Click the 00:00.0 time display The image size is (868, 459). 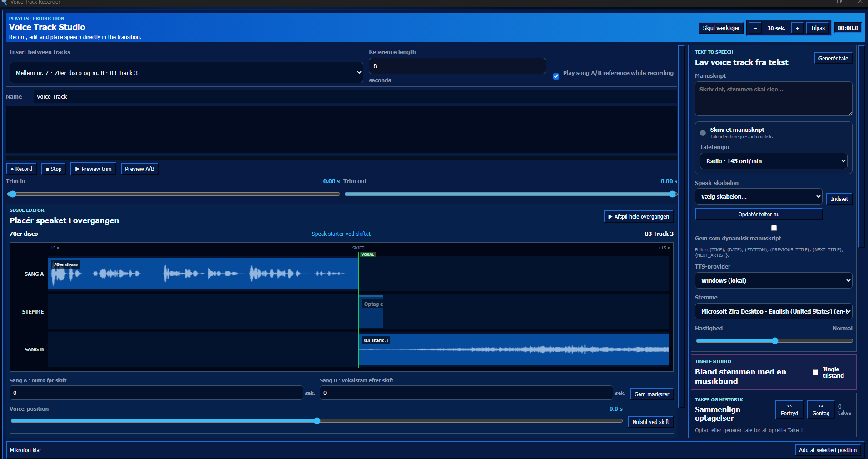(848, 28)
